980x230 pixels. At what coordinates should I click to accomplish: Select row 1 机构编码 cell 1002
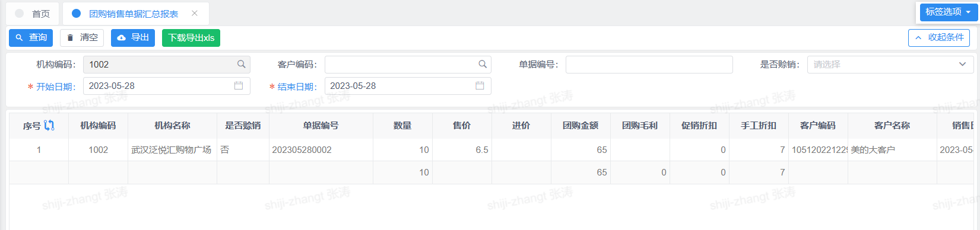pyautogui.click(x=98, y=150)
